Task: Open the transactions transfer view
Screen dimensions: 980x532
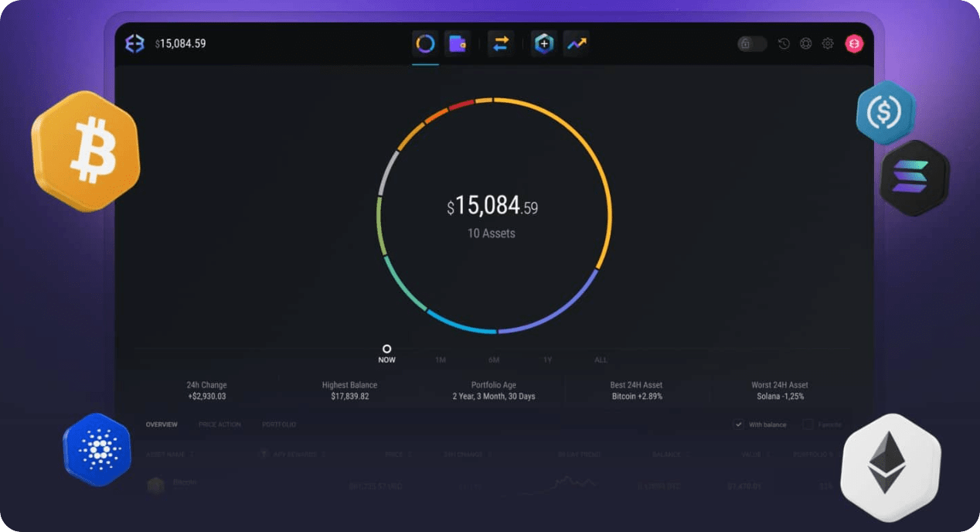Action: tap(500, 43)
